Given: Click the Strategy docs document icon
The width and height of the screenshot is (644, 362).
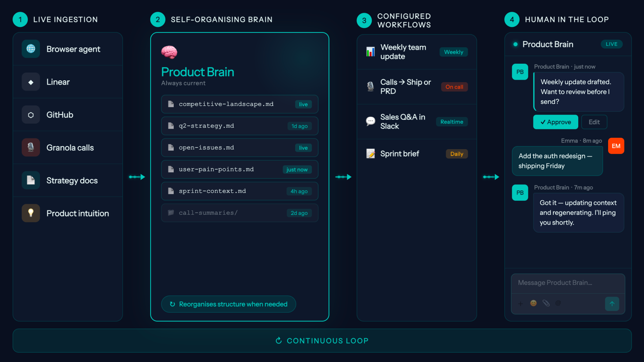Looking at the screenshot, I should pos(31,180).
